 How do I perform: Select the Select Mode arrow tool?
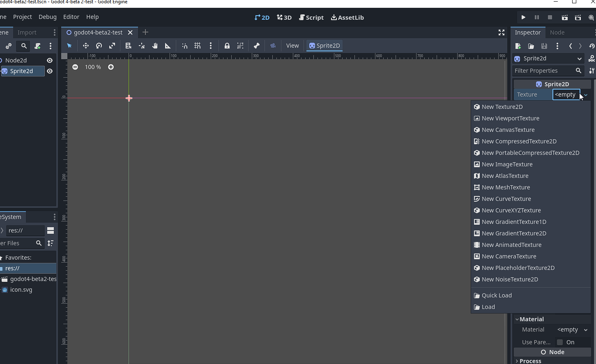[x=69, y=46]
